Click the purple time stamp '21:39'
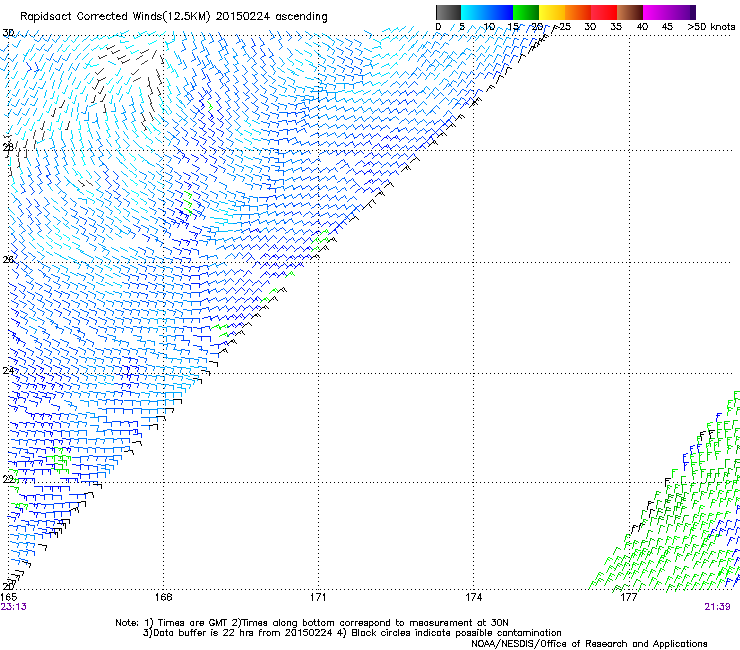 coord(717,607)
